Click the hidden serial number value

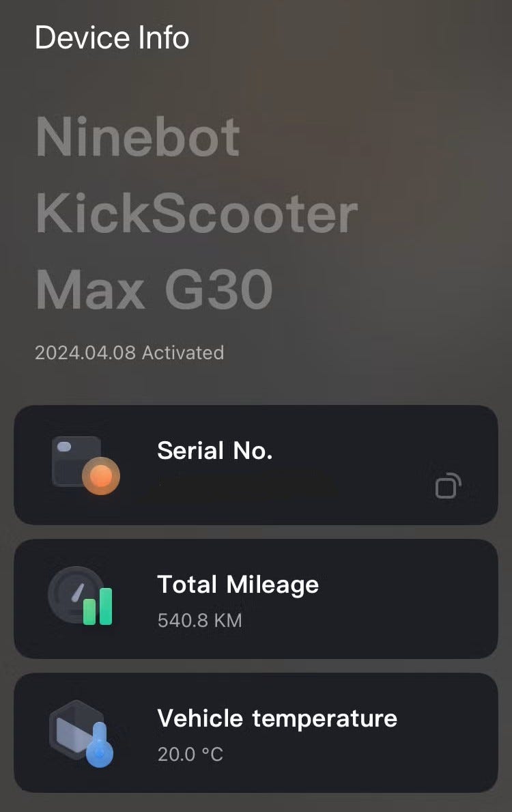tap(246, 484)
